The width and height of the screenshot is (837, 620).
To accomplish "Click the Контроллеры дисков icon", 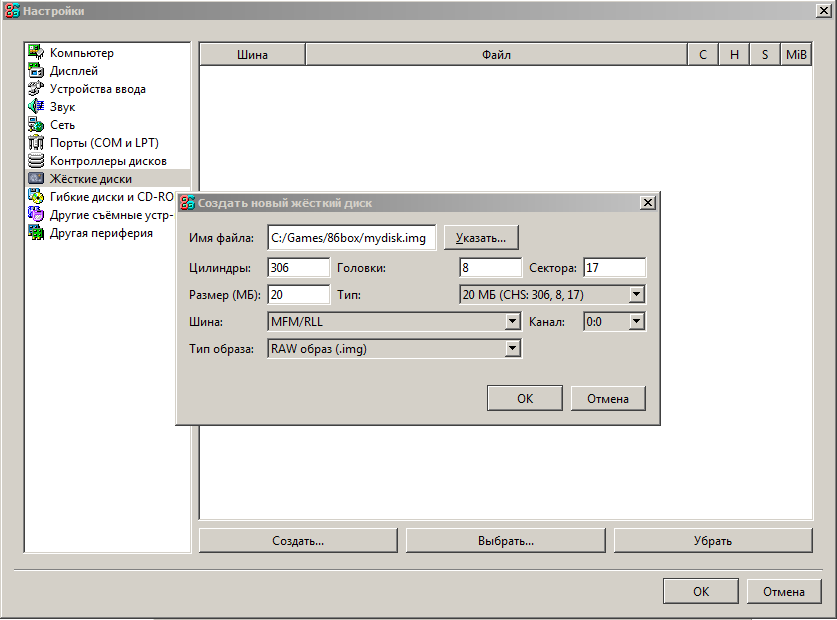I will 36,161.
